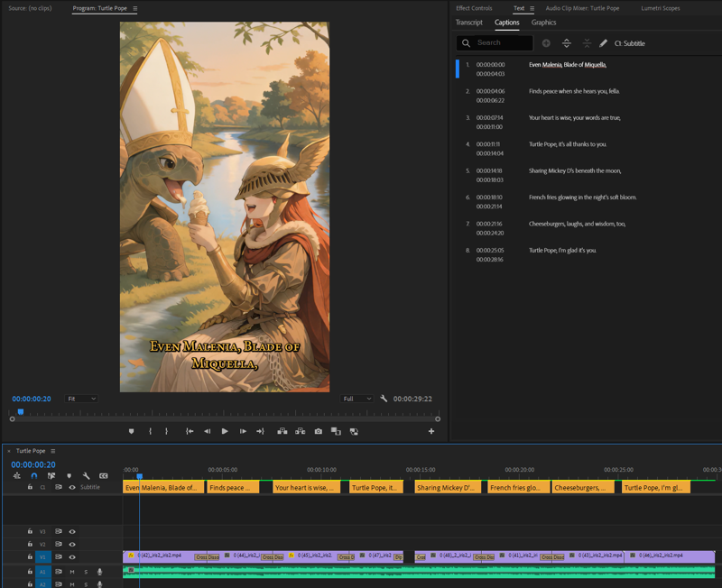Split the selected caption segment
This screenshot has width=722, height=588.
point(567,42)
